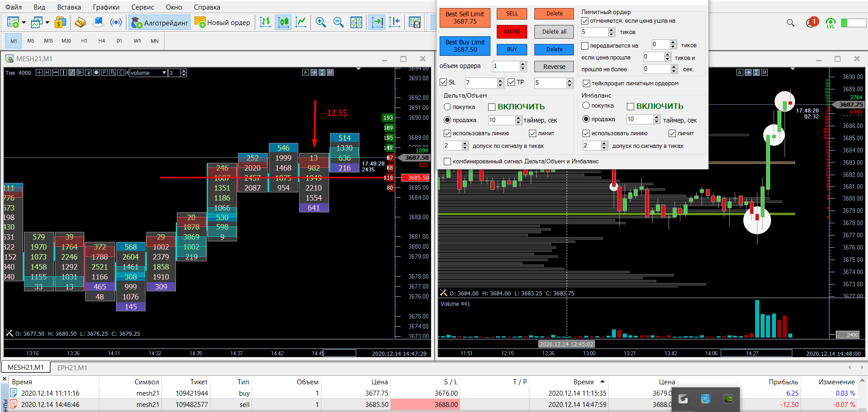The height and width of the screenshot is (412, 868).
Task: Select 'покупка' radio in Дельта/Объем group
Action: point(447,107)
